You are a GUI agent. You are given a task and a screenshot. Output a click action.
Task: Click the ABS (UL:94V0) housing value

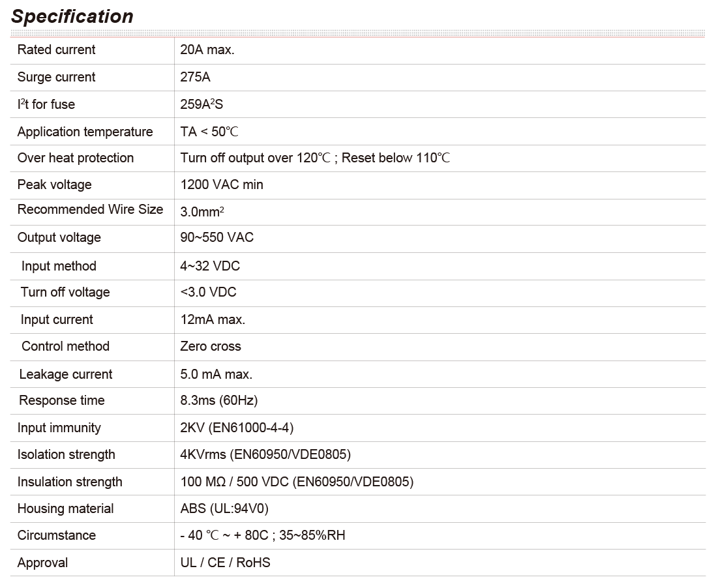click(x=224, y=508)
